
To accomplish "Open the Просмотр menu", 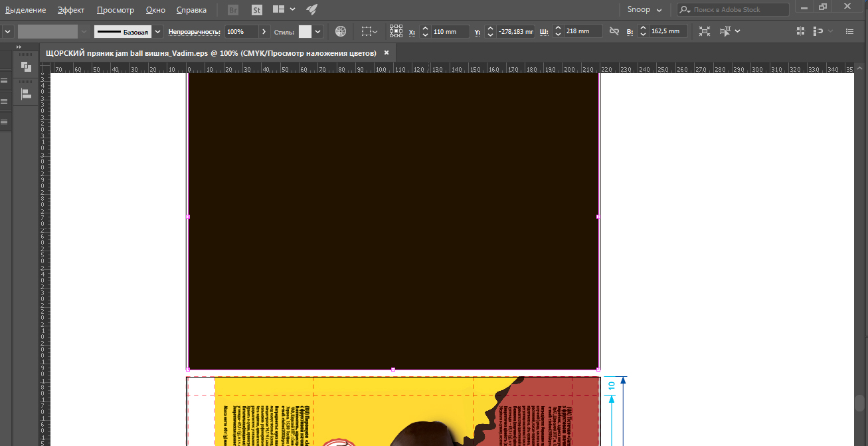I will coord(115,10).
